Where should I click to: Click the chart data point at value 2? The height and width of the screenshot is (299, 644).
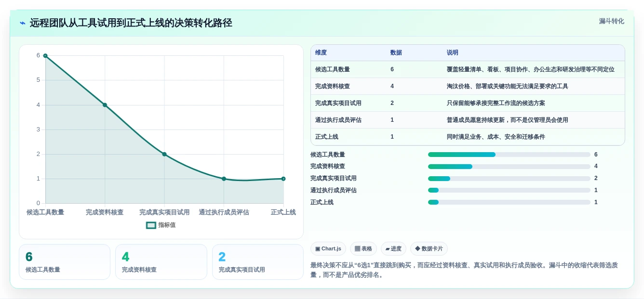click(x=164, y=154)
